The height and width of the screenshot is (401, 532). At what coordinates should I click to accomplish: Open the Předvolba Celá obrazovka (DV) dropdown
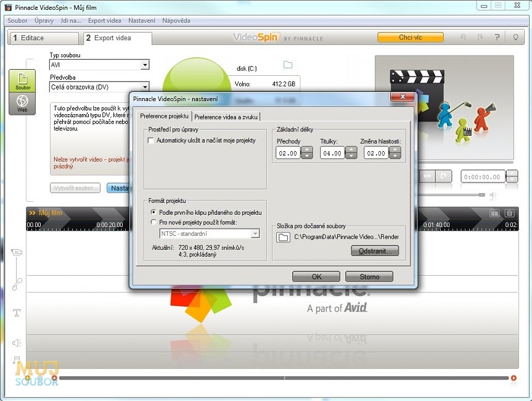point(145,87)
